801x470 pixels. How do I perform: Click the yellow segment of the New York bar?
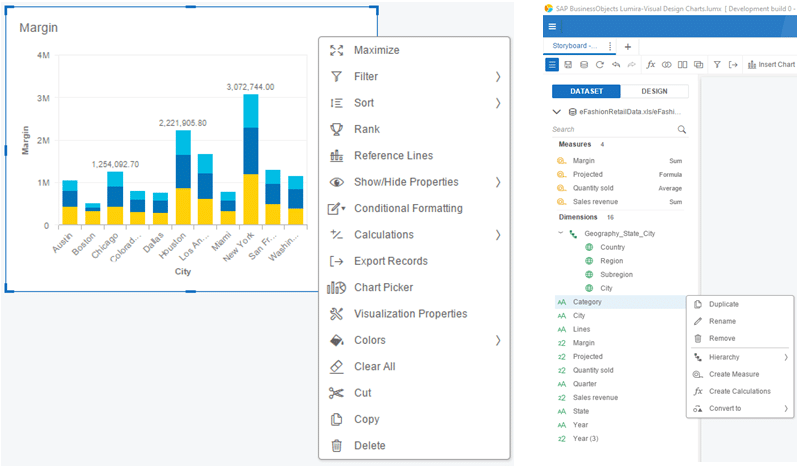pos(250,199)
